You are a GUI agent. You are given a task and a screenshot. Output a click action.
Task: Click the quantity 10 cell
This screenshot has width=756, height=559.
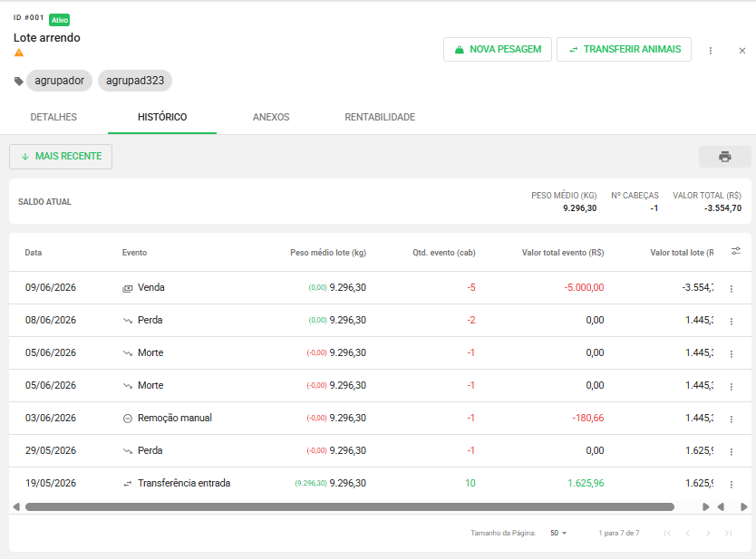tap(470, 483)
